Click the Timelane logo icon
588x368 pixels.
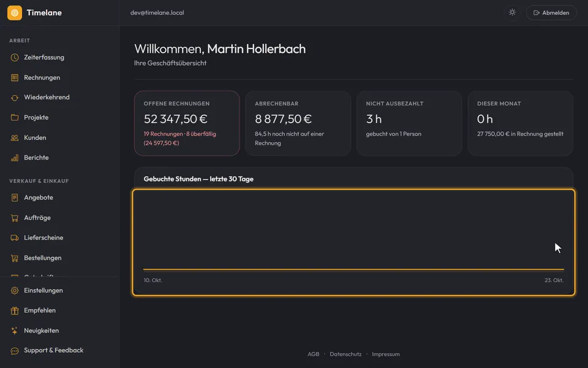point(15,13)
